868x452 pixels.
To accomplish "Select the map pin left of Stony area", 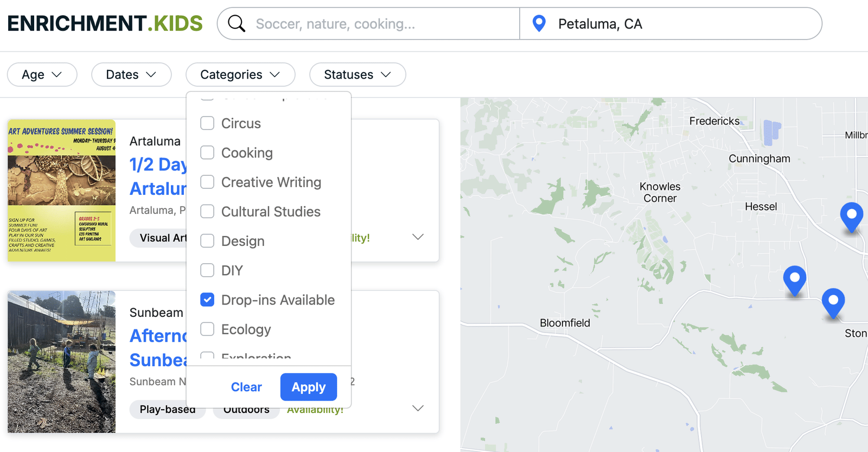I will pyautogui.click(x=794, y=279).
